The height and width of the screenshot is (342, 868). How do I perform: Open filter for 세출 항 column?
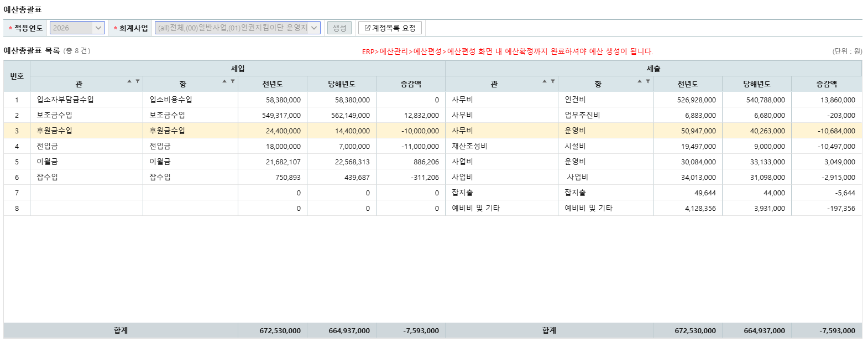click(x=648, y=81)
